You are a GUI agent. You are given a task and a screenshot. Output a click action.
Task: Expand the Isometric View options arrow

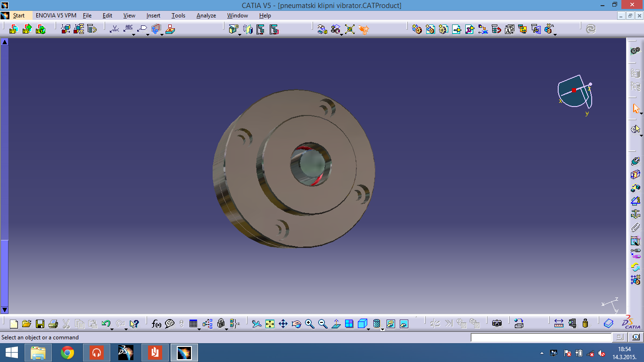coord(369,329)
